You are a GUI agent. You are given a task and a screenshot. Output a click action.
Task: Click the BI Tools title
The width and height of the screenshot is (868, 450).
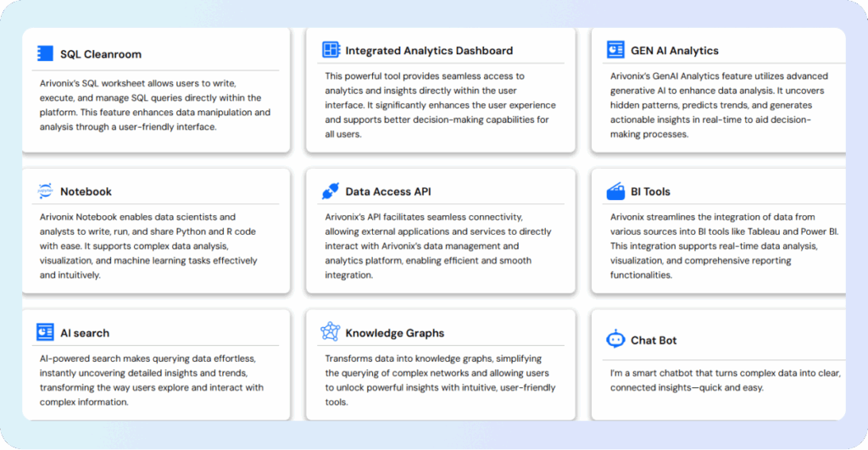coord(650,192)
